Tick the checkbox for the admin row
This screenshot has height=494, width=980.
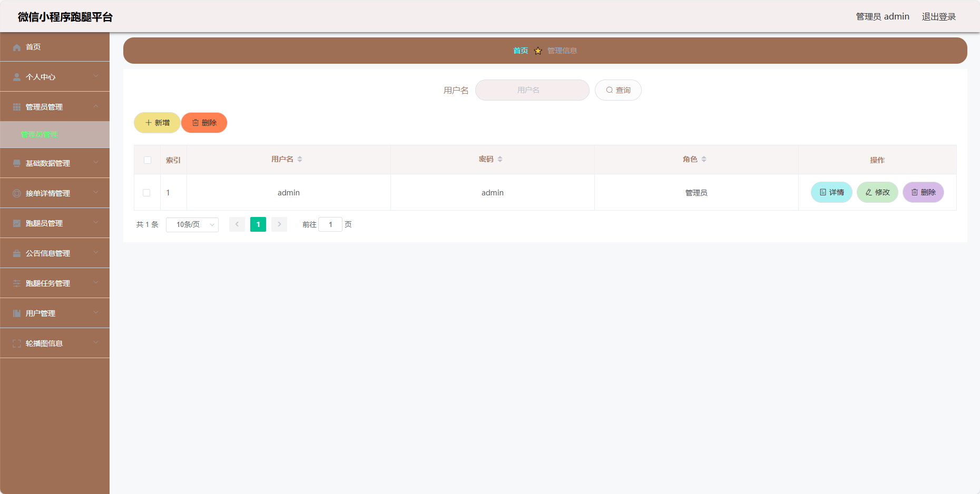point(146,193)
